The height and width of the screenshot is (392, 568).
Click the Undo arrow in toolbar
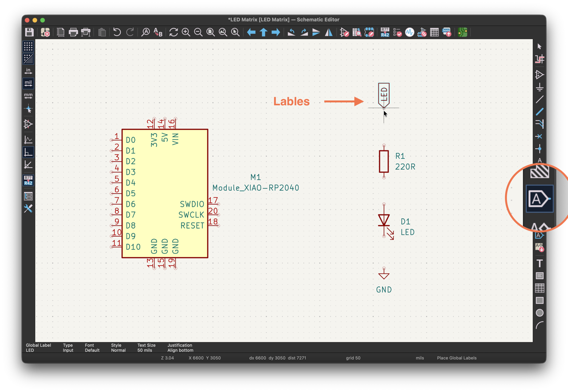(117, 32)
